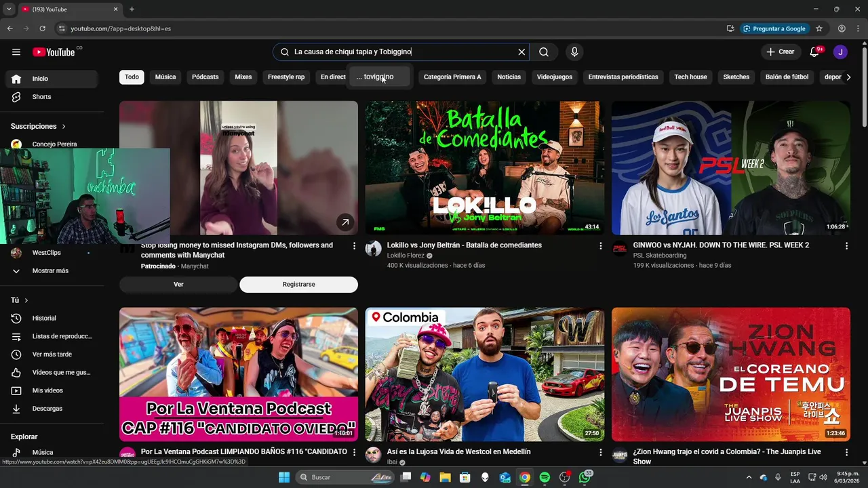This screenshot has width=868, height=488.
Task: Open options for the Zion Hwang video
Action: coord(846,452)
